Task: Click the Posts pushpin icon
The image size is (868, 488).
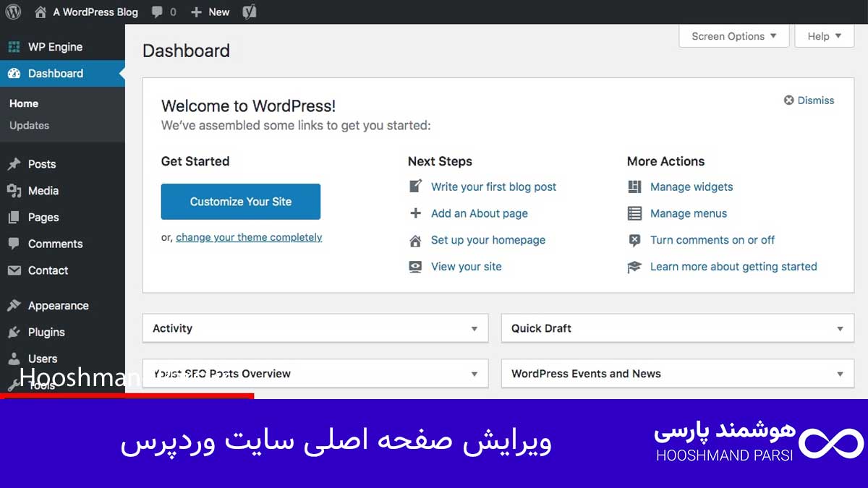Action: tap(14, 164)
